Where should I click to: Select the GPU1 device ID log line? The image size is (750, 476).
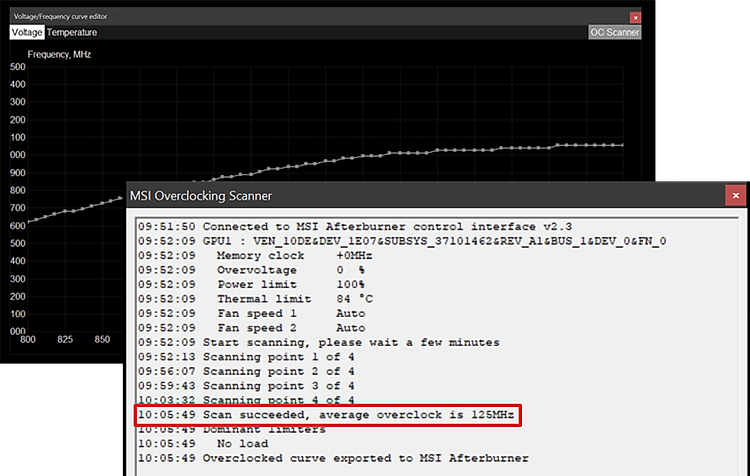pyautogui.click(x=402, y=241)
